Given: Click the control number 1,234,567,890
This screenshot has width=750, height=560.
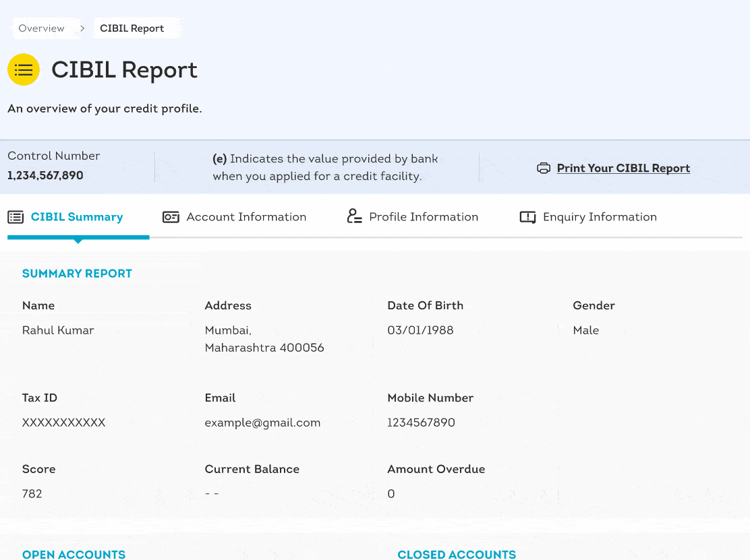Looking at the screenshot, I should tap(45, 175).
